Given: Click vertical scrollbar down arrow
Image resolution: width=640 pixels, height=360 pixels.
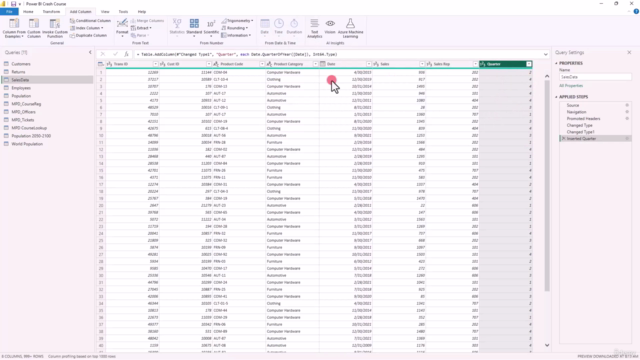Looking at the screenshot, I should [547, 345].
